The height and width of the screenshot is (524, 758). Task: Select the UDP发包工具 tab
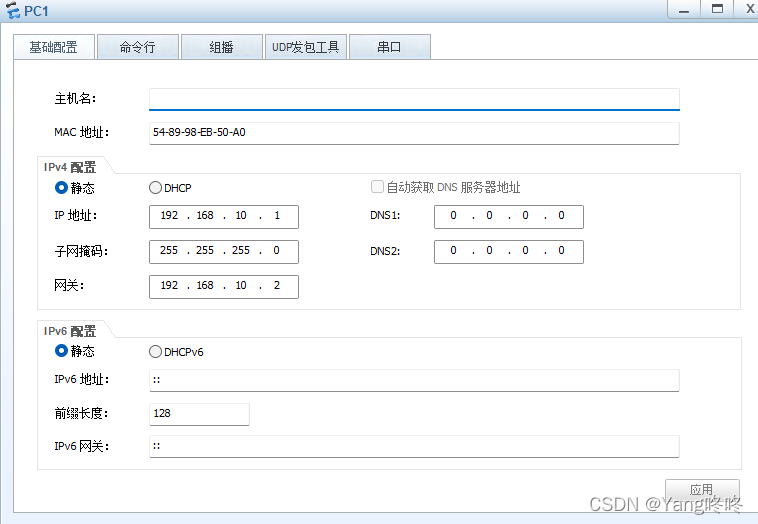point(306,47)
